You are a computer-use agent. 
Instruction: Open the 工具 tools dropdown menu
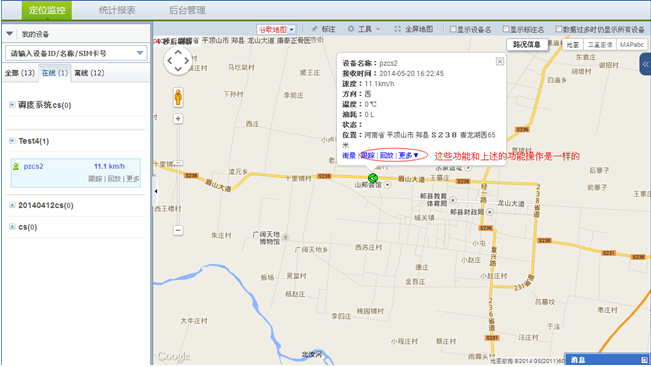[364, 29]
